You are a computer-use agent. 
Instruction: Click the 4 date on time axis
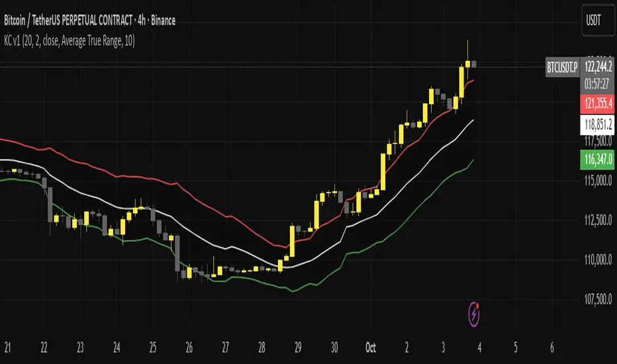pyautogui.click(x=479, y=347)
